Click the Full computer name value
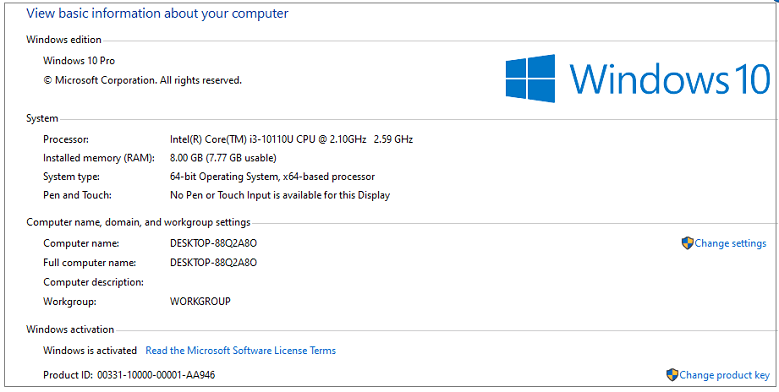This screenshot has width=779, height=392. coord(213,262)
